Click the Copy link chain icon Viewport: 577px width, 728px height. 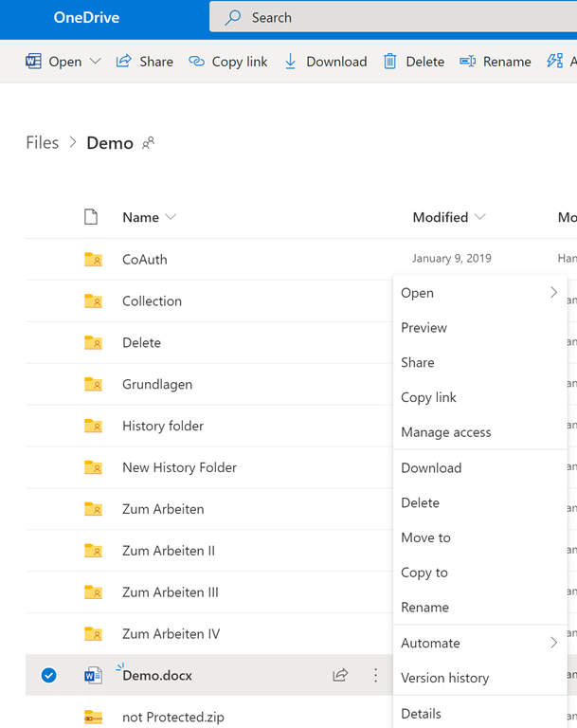tap(196, 62)
